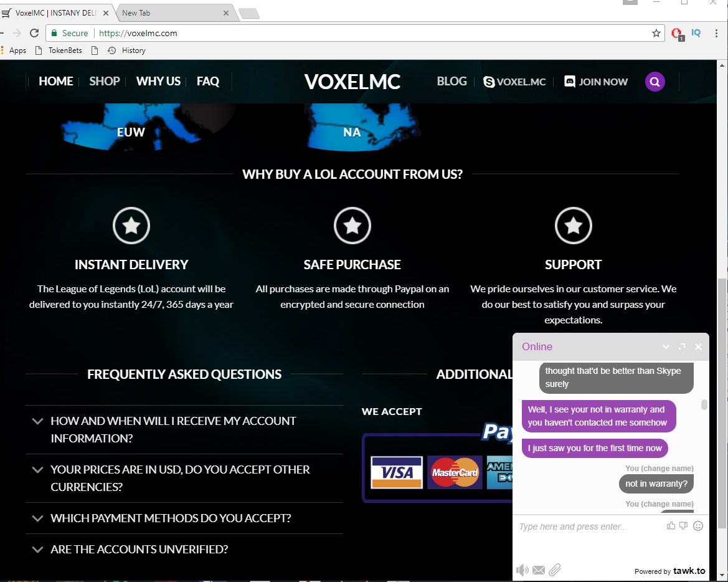Screen dimensions: 728x582
Task: Open the Skype VOXEL.MC link
Action: [x=514, y=82]
